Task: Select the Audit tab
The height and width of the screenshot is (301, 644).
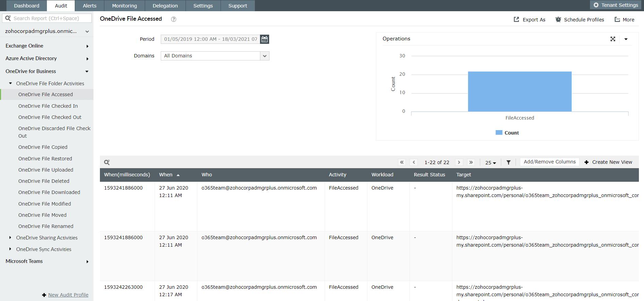Action: click(x=61, y=6)
